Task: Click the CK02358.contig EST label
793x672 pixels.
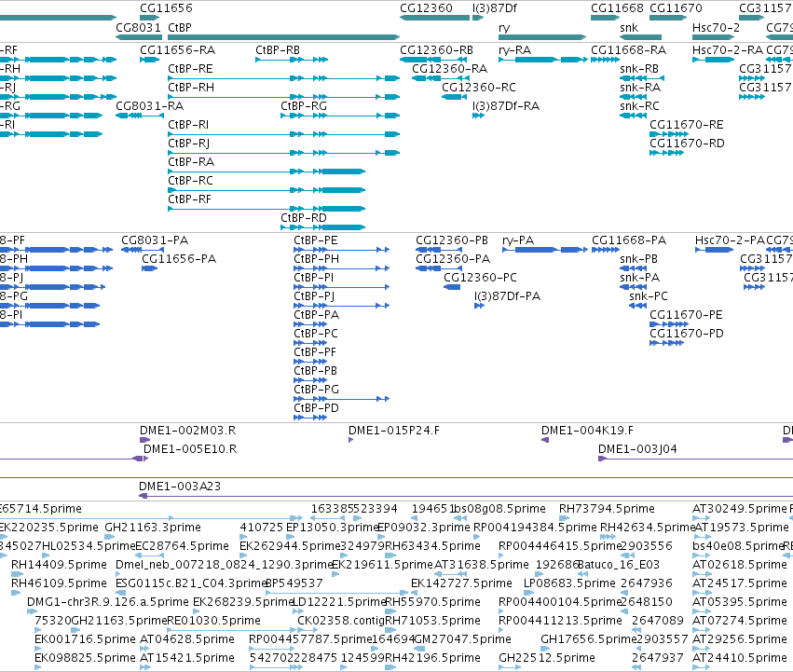Action: [341, 621]
